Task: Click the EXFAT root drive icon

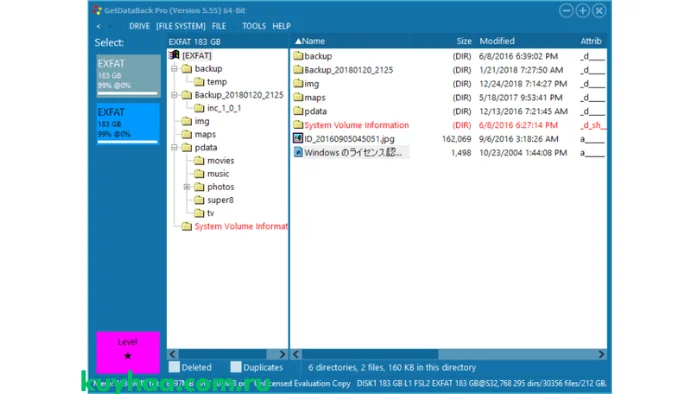Action: (x=174, y=55)
